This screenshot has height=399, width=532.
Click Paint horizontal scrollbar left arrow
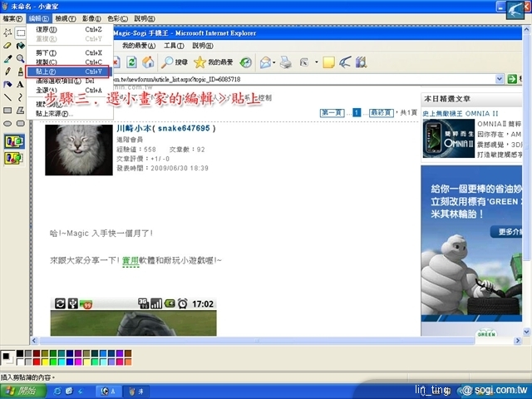[34, 341]
